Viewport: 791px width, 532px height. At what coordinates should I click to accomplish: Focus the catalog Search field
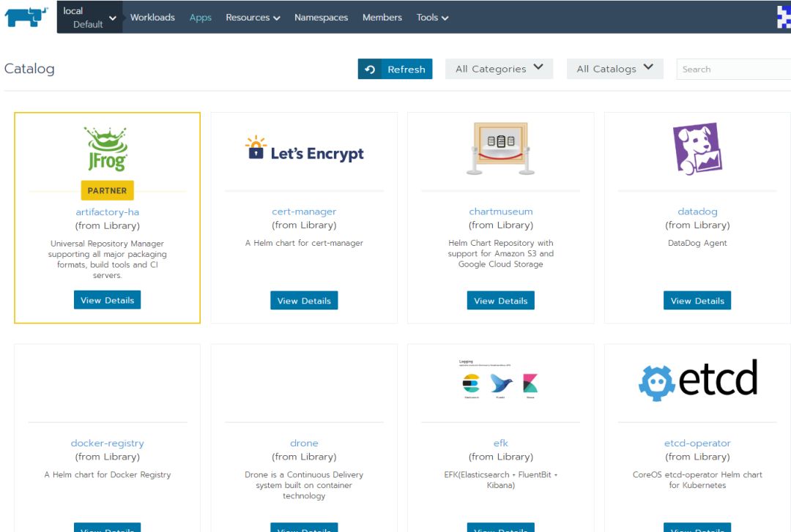(733, 69)
